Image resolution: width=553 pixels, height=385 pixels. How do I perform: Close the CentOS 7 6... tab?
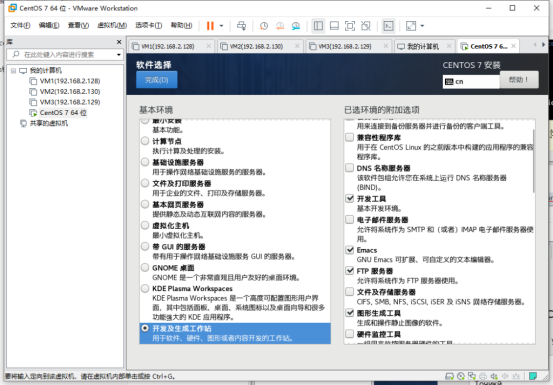pos(514,46)
